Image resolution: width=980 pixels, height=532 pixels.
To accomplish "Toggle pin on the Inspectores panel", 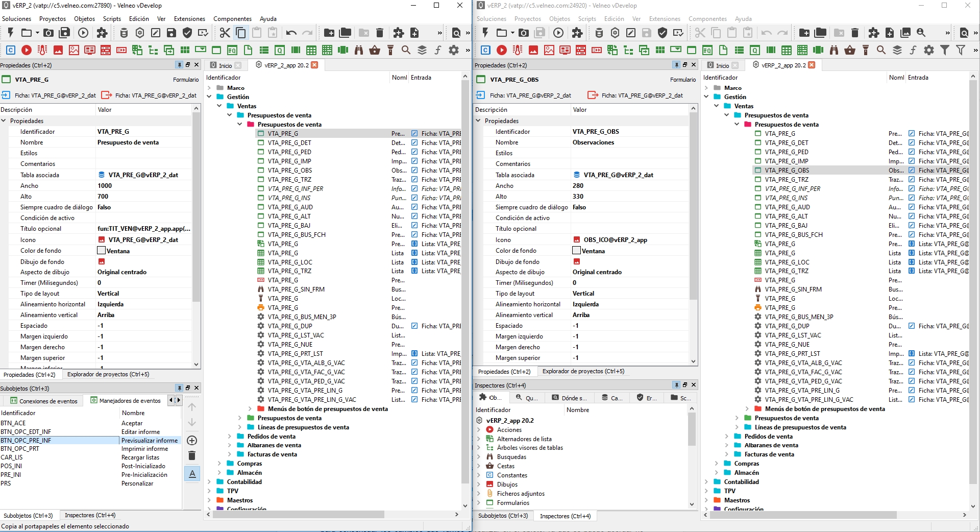I will (676, 385).
